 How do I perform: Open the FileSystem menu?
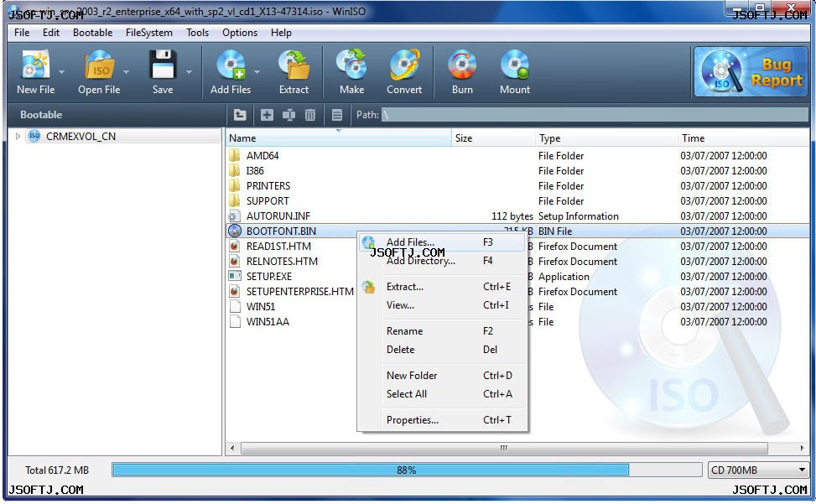(148, 33)
